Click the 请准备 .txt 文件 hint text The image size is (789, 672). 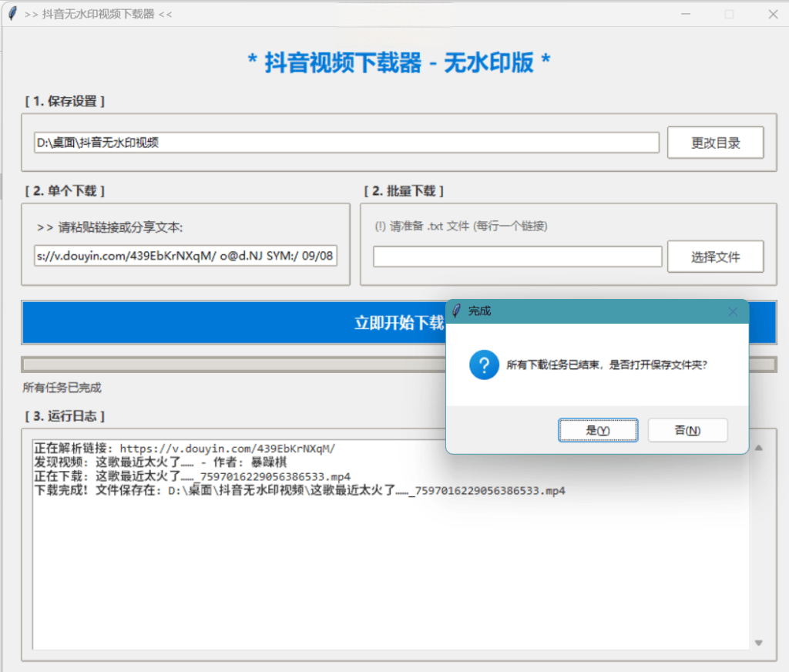461,226
